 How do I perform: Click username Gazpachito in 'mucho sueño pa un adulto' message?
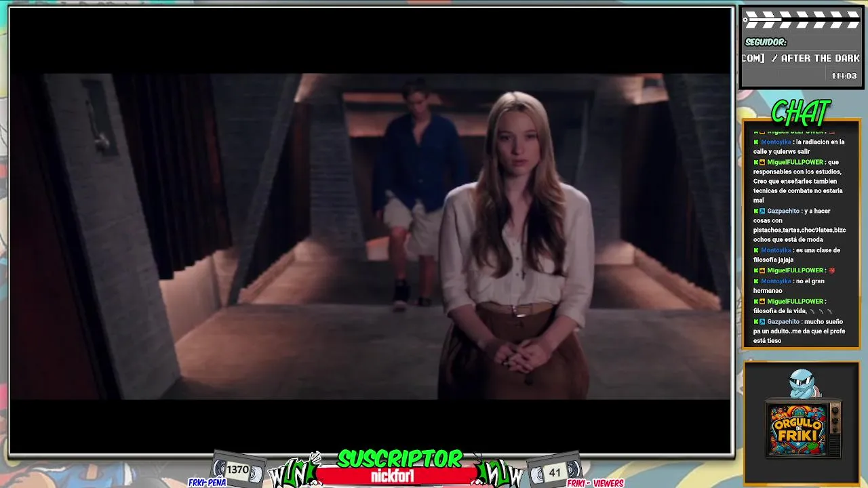[783, 322]
